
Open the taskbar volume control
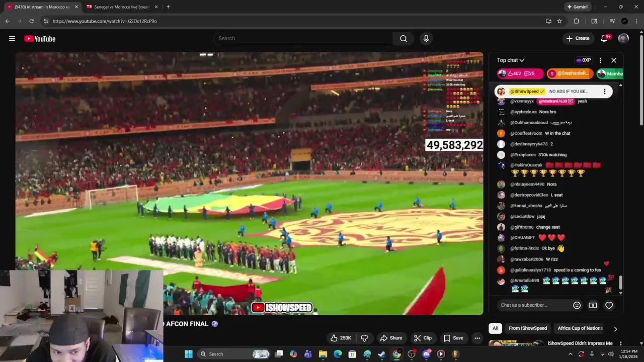(x=611, y=354)
